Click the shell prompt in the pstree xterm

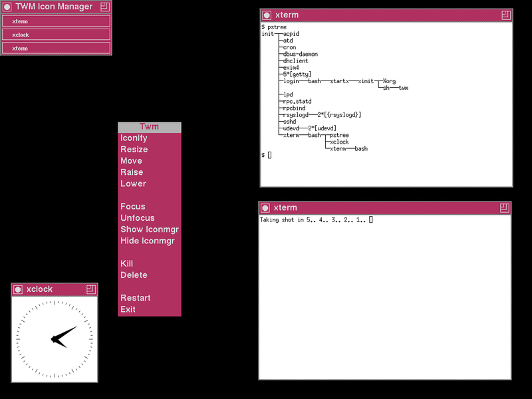coord(265,155)
